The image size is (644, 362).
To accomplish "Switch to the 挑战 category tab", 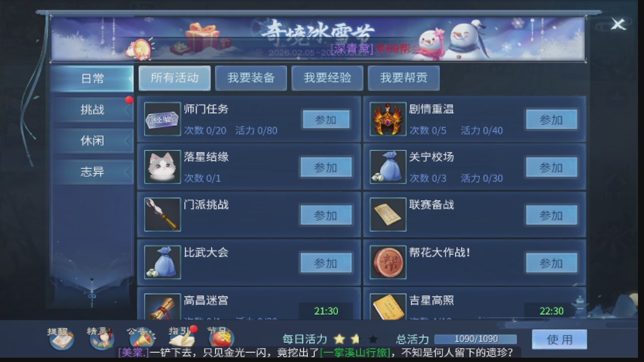I will tap(92, 110).
